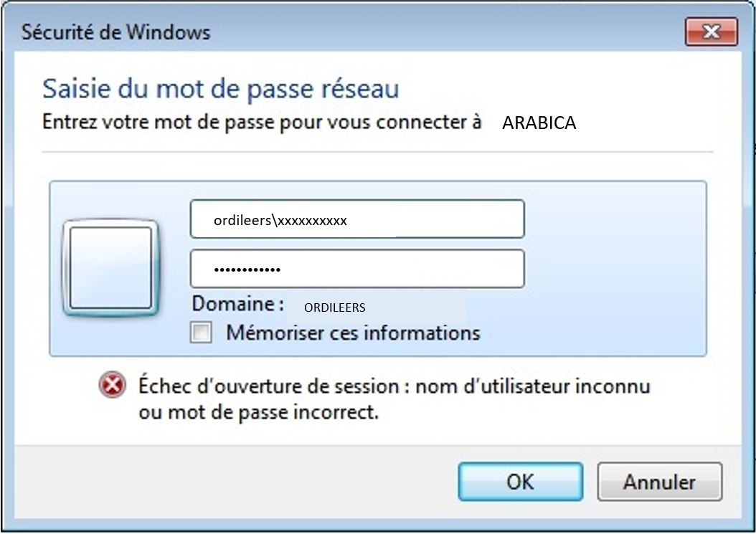Click the Domaine : label
This screenshot has height=534, width=756.
237,304
